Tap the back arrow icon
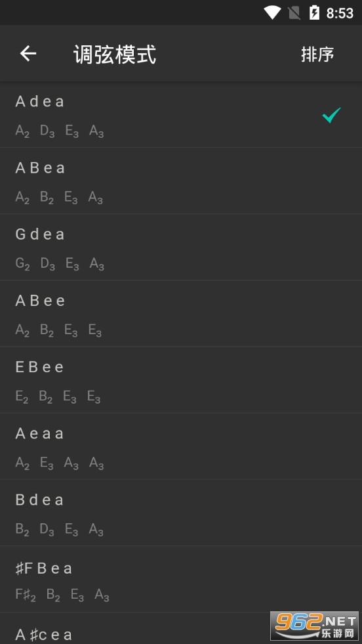 tap(28, 54)
